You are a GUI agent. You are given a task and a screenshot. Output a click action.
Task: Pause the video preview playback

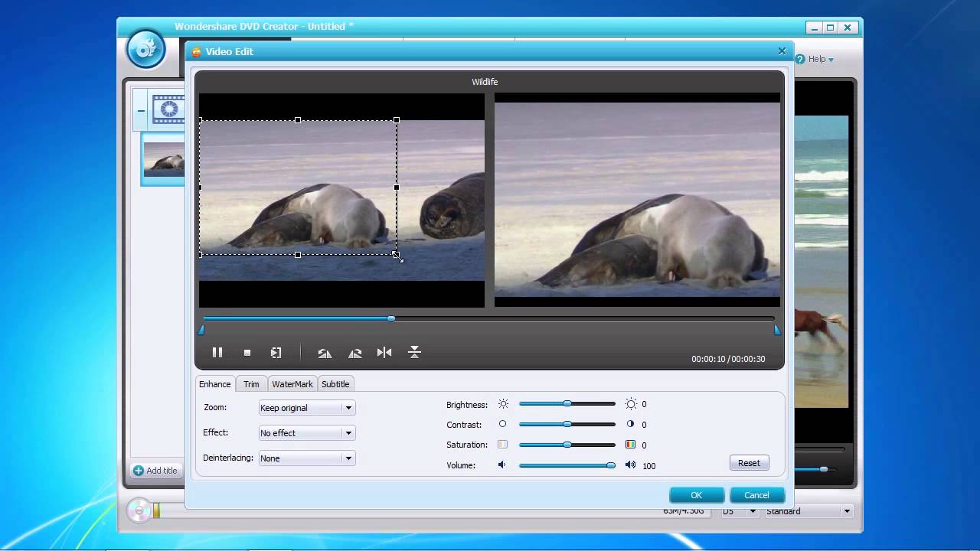click(217, 353)
